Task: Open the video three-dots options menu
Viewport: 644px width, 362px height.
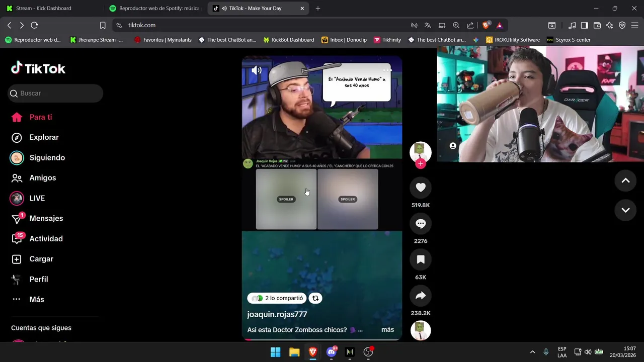Action: tap(387, 70)
